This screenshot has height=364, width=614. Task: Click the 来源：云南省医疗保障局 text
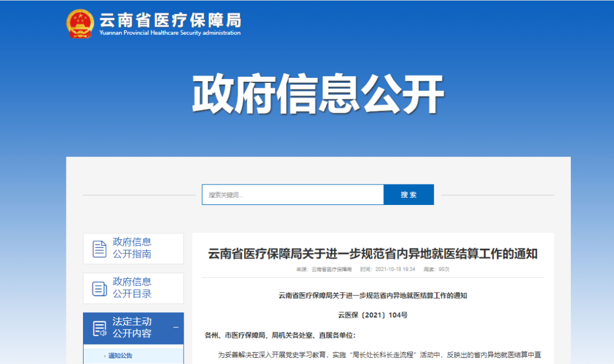coord(324,269)
